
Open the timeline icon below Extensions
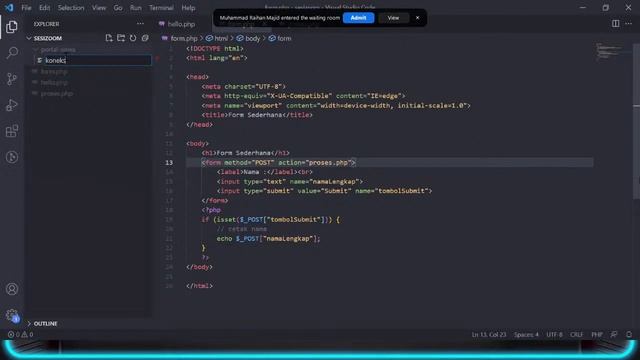point(12,157)
